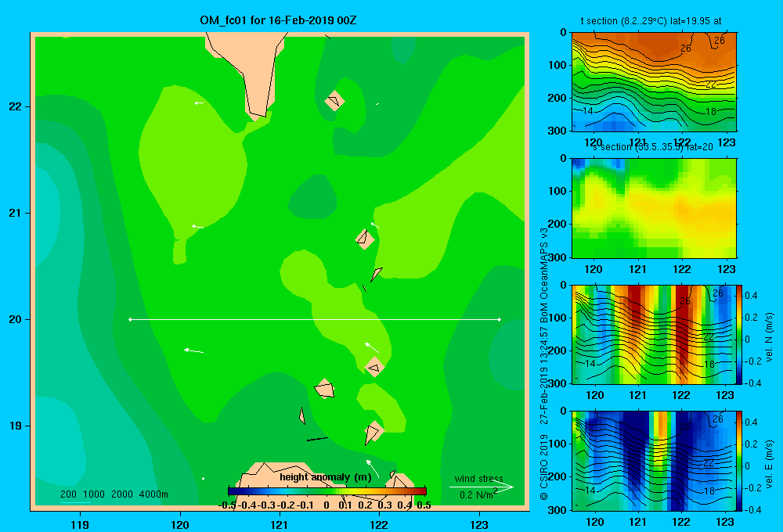Click the small island near 22N 121.5E

pyautogui.click(x=334, y=101)
